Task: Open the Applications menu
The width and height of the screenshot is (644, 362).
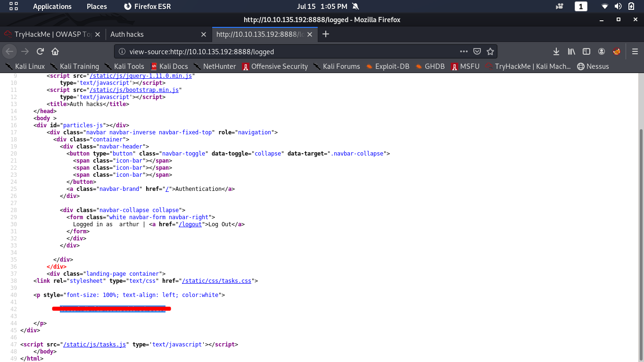Action: 52,7
